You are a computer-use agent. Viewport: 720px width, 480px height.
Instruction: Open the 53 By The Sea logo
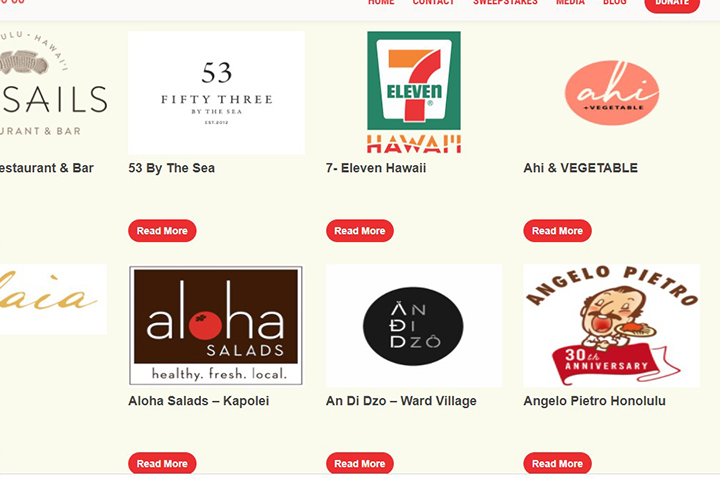[x=216, y=93]
